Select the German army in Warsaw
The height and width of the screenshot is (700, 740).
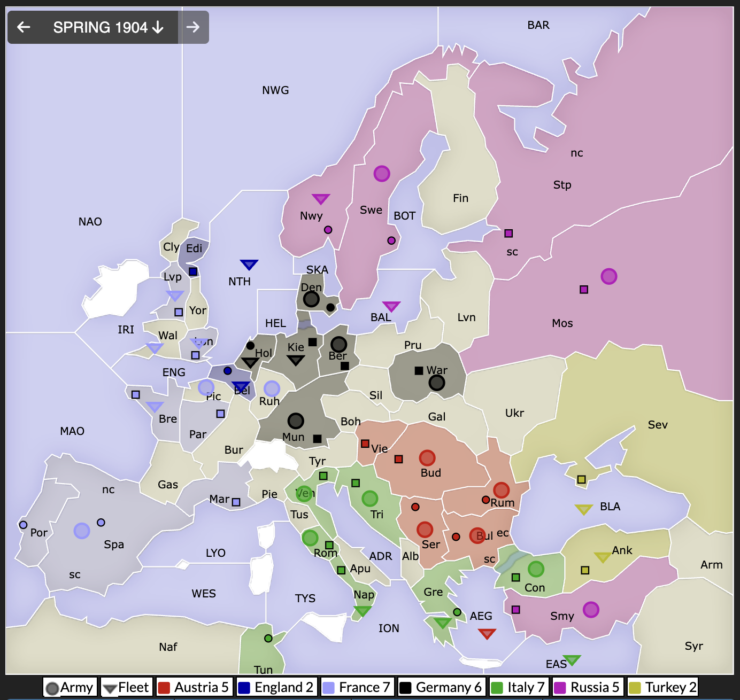coord(437,383)
